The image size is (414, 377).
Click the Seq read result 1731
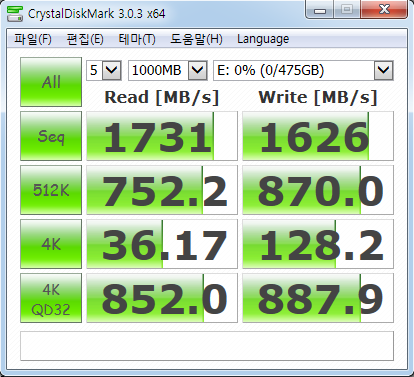[x=162, y=136]
